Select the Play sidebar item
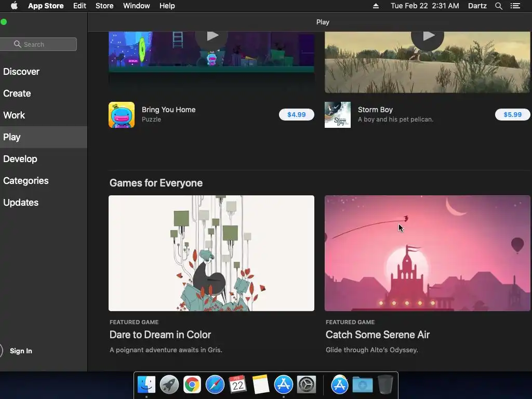Image resolution: width=532 pixels, height=399 pixels. click(x=44, y=137)
